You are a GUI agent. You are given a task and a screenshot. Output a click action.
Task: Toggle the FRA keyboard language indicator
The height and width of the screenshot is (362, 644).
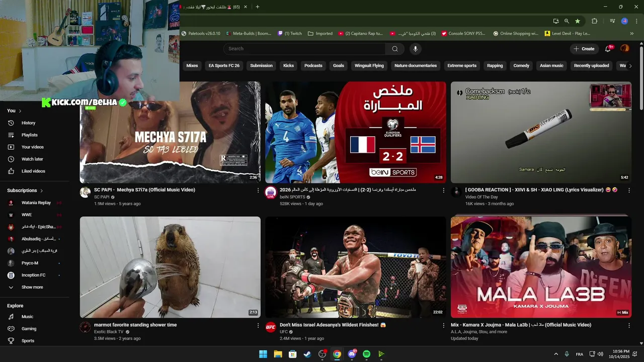[x=580, y=354]
